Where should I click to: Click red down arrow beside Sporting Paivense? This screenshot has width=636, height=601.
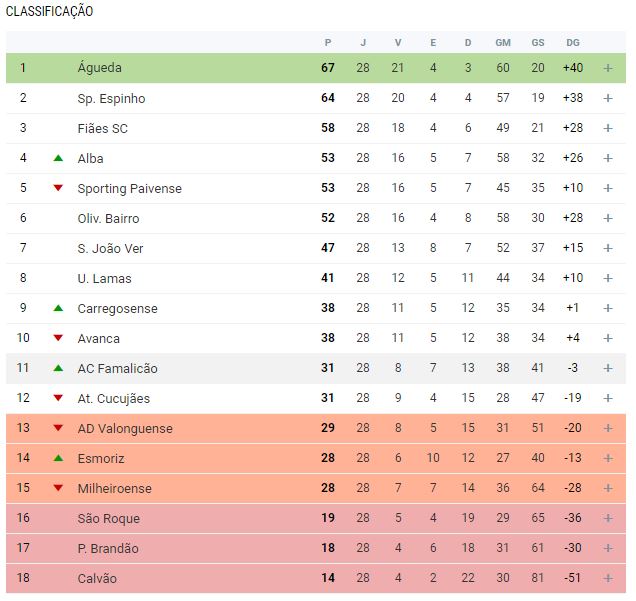click(x=58, y=188)
